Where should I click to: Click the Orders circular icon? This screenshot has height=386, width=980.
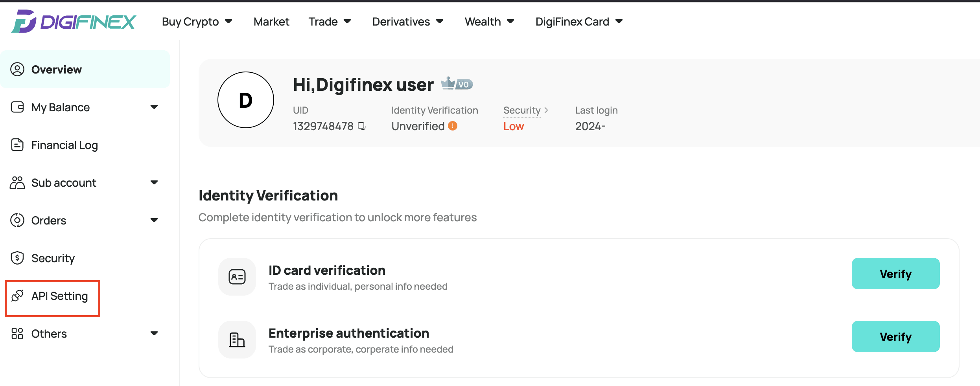17,221
